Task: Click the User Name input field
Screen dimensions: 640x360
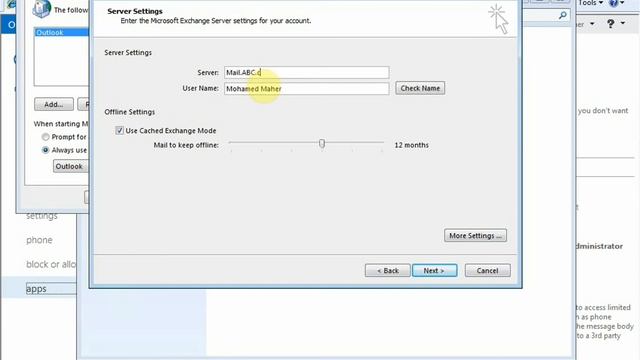Action: (x=307, y=89)
